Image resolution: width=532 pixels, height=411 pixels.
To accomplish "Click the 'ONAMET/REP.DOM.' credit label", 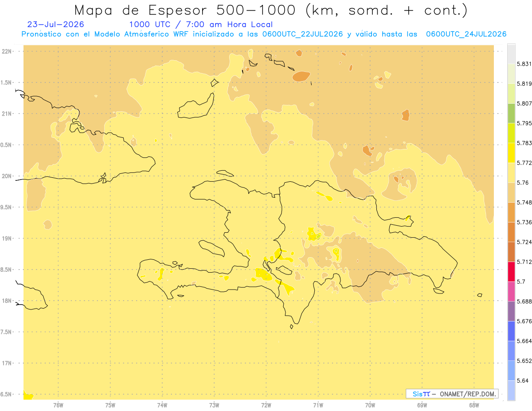I will point(468,394).
